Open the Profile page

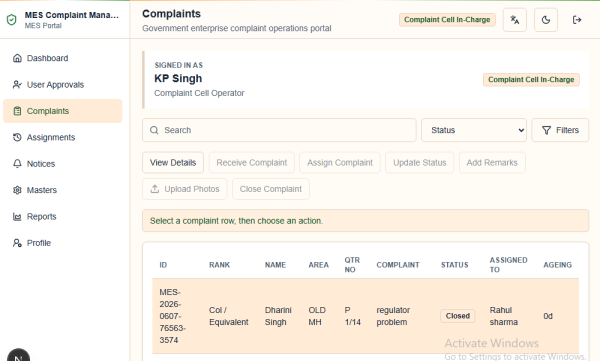click(63, 243)
